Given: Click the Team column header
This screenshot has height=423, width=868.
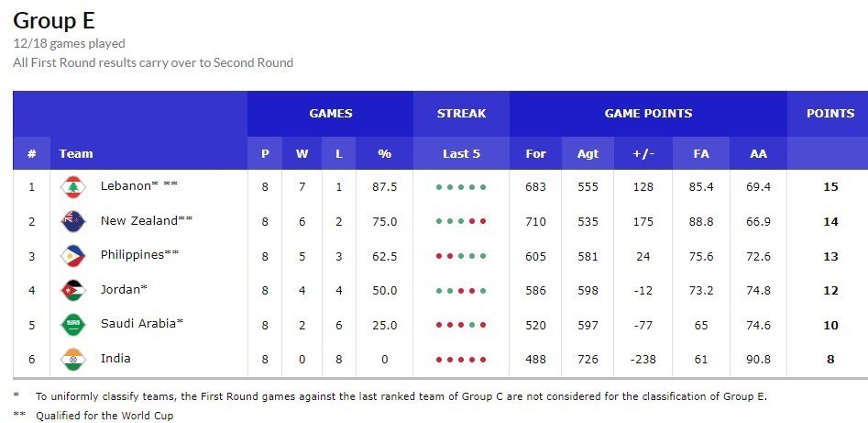Looking at the screenshot, I should point(76,153).
